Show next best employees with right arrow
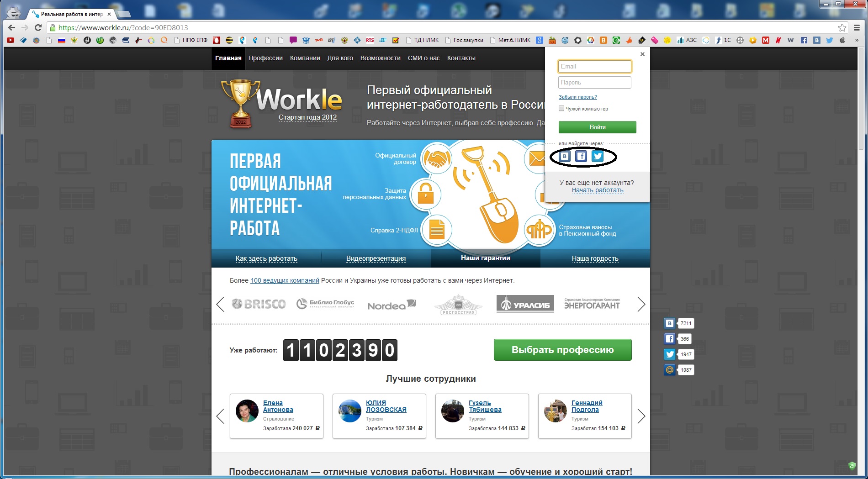This screenshot has height=479, width=868. pyautogui.click(x=641, y=416)
